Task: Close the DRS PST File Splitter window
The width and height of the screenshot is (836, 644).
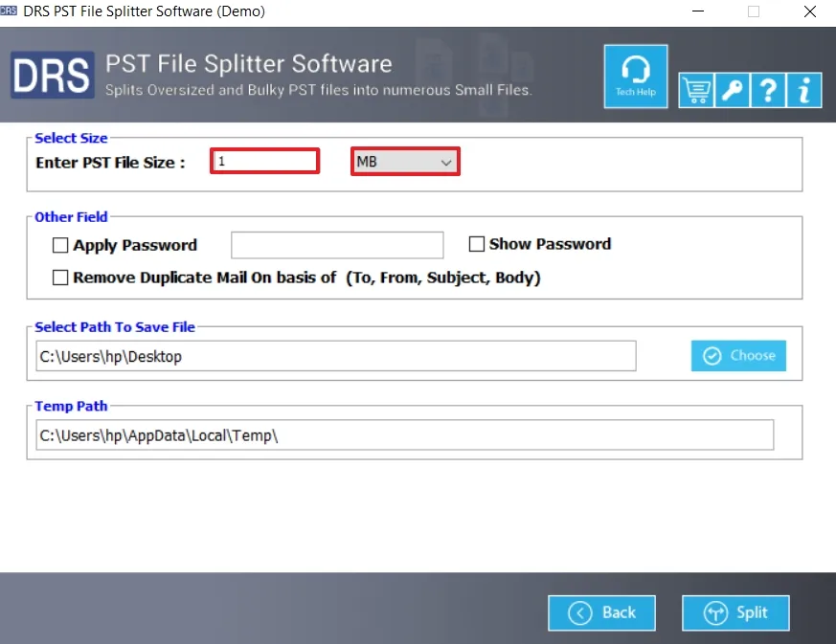Action: (810, 11)
